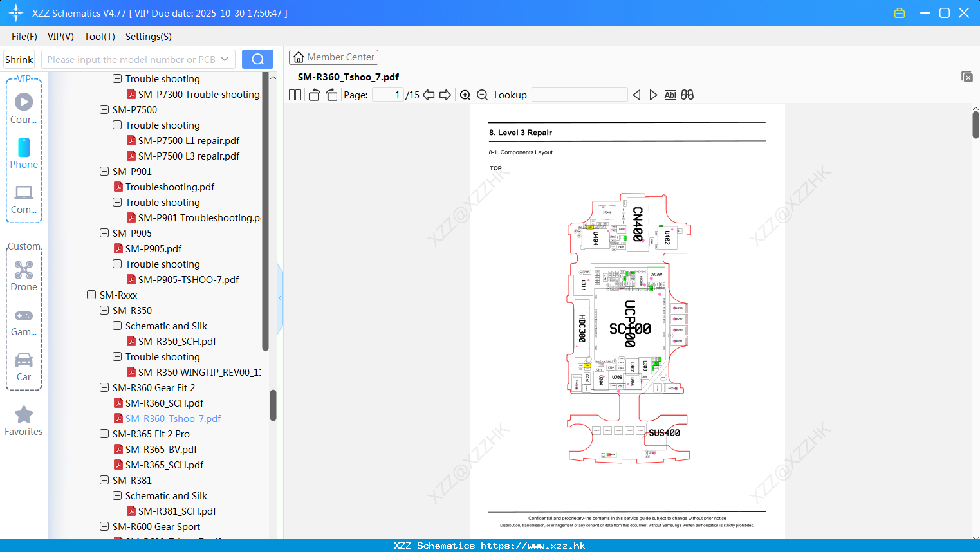The width and height of the screenshot is (980, 552).
Task: Collapse SM-R365 Fit 2 Pro node
Action: point(104,434)
